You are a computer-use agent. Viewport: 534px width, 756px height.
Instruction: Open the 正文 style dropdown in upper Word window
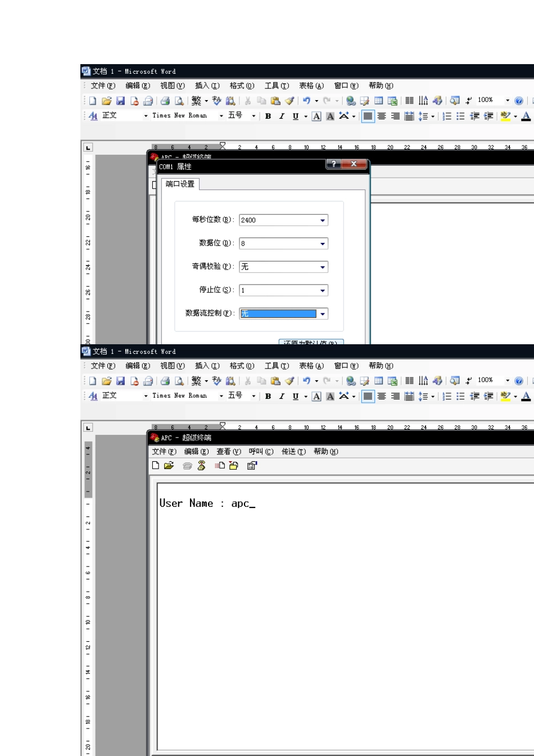(146, 116)
